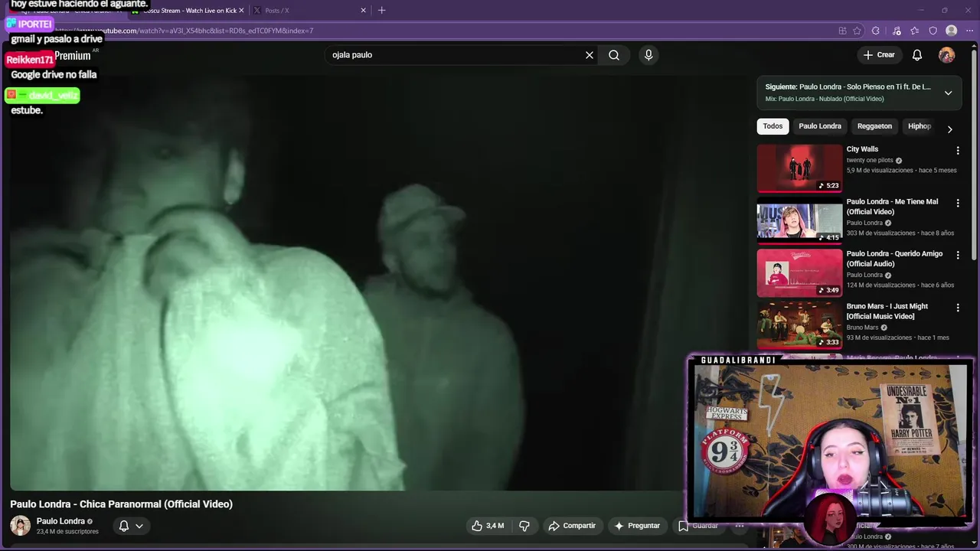Click the search magnifier button
This screenshot has height=551, width=980.
(x=614, y=55)
